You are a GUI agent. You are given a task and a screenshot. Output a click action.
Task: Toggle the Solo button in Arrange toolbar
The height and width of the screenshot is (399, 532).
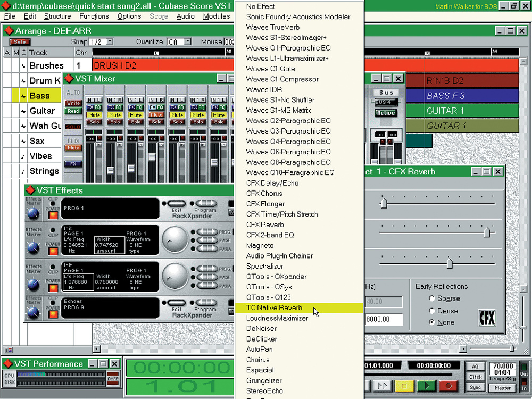click(20, 41)
